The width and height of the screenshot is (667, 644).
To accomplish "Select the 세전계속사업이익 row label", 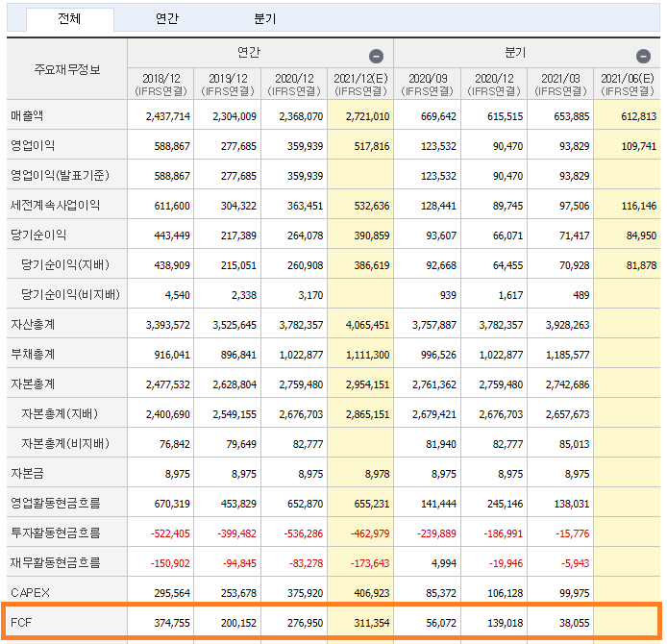I will coord(56,205).
